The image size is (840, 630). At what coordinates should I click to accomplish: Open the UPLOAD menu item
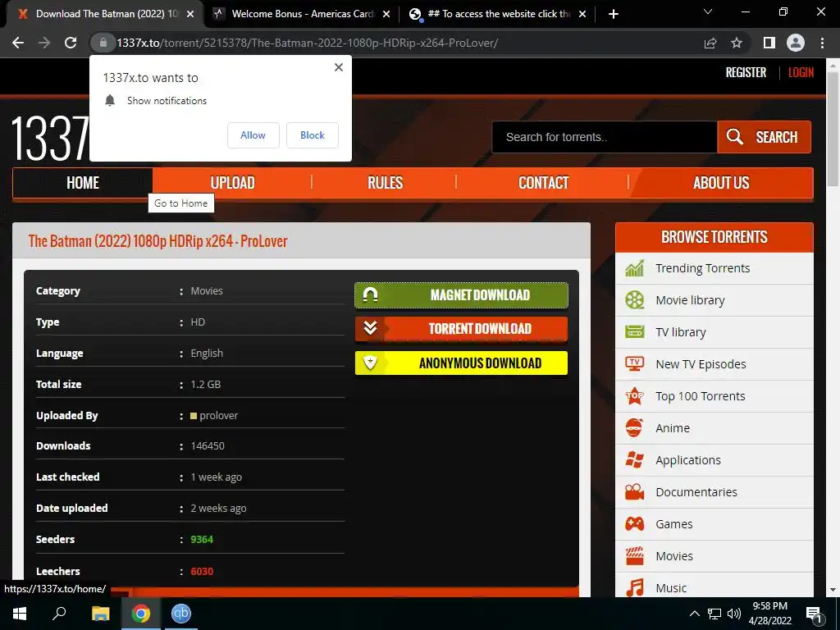[x=232, y=183]
